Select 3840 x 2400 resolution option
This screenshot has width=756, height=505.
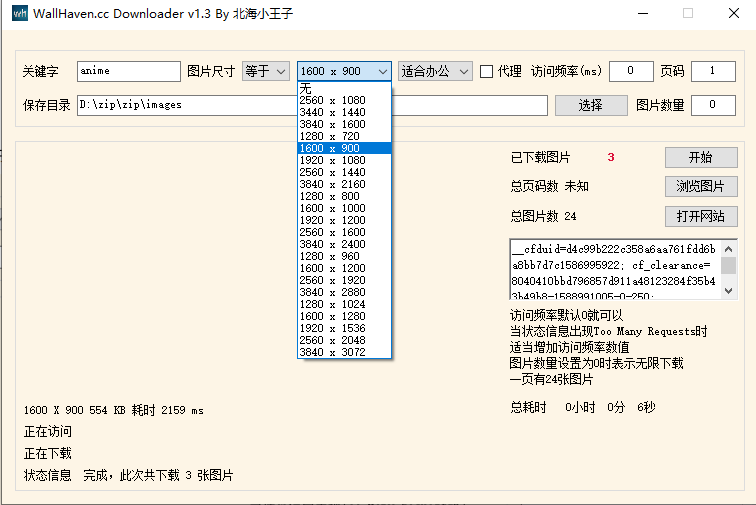click(x=344, y=245)
